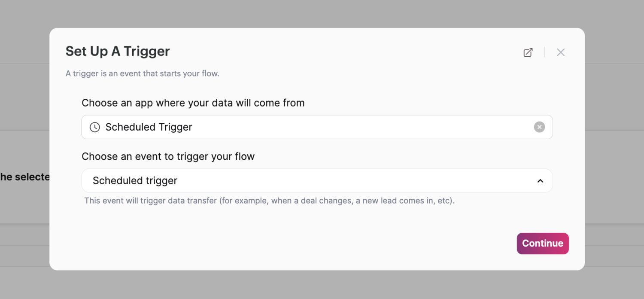The height and width of the screenshot is (299, 644).
Task: Click the 'Scheduled Trigger' text inside app field
Action: click(149, 127)
